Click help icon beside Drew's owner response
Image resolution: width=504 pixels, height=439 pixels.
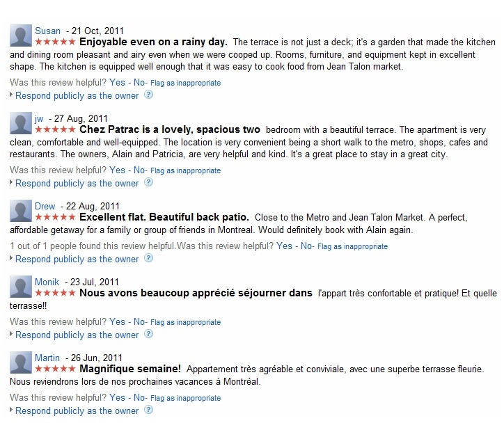pos(148,259)
